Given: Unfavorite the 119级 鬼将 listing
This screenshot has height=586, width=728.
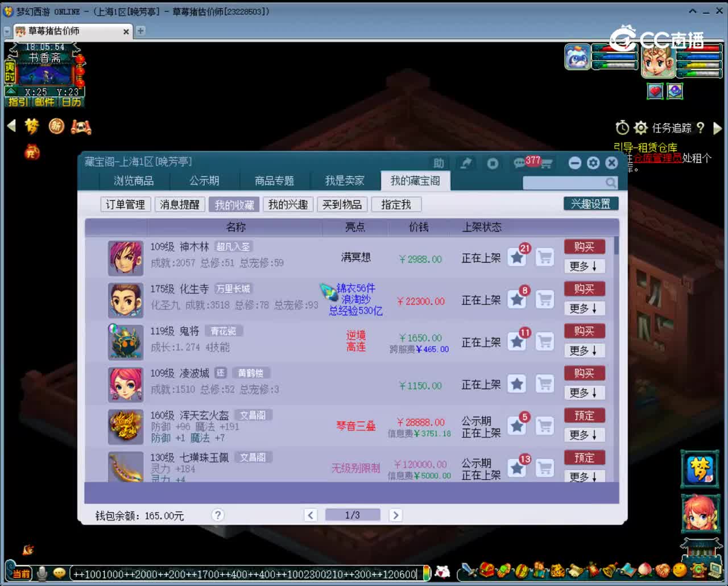Looking at the screenshot, I should (517, 342).
